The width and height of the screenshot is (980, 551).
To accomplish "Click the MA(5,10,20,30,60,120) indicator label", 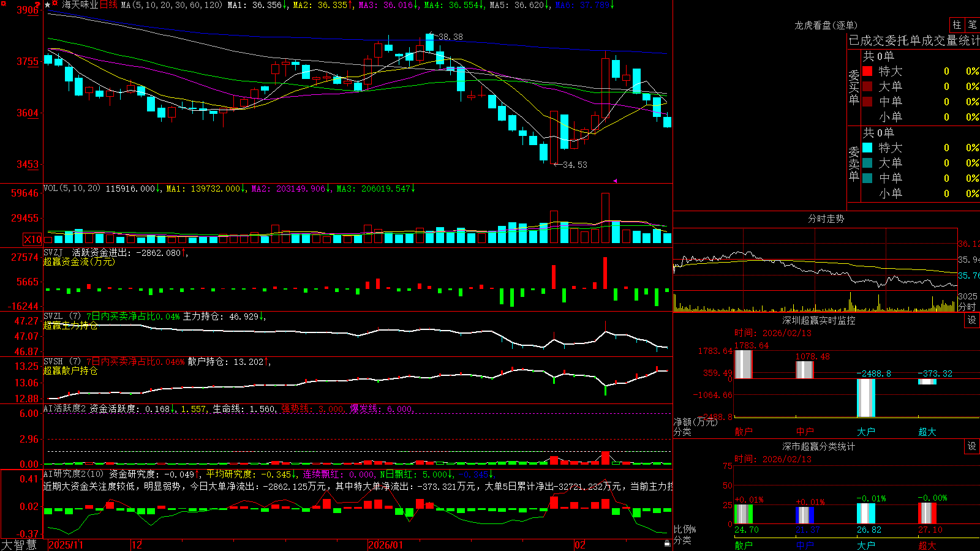I will 171,5.
